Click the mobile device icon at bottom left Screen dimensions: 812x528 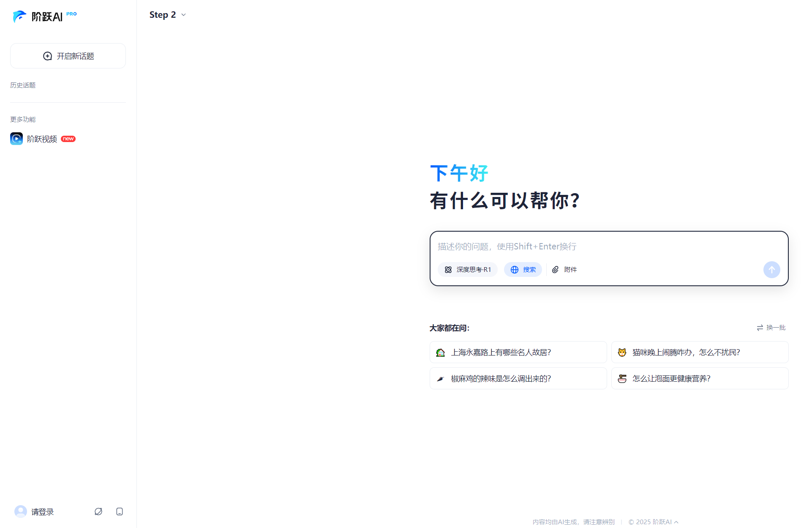[x=120, y=512]
